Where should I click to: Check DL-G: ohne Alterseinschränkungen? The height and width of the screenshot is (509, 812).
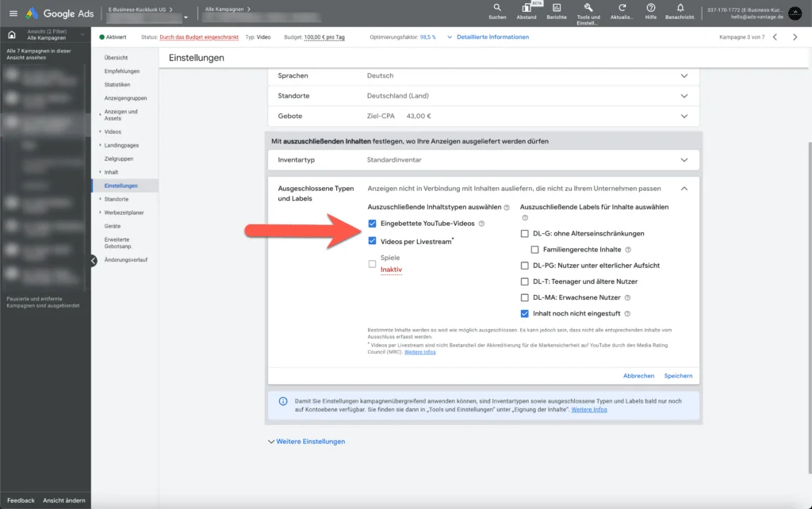point(525,234)
